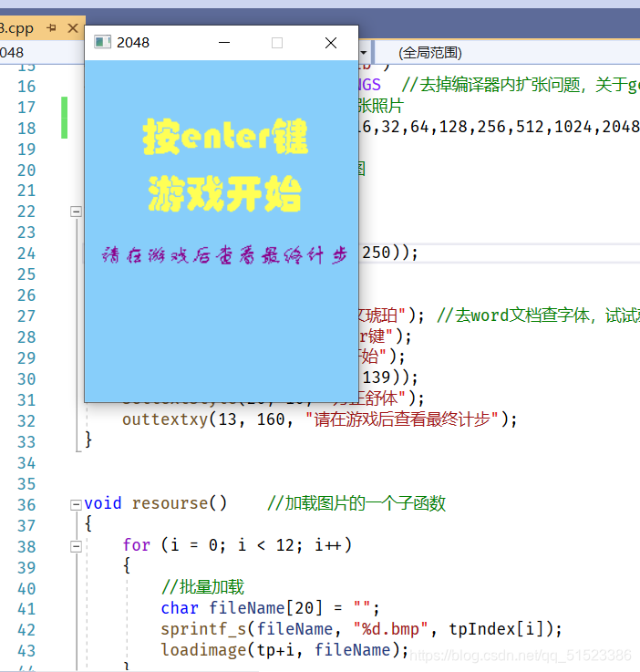This screenshot has width=640, height=672.
Task: Click the void resourse() declaration
Action: tap(155, 503)
